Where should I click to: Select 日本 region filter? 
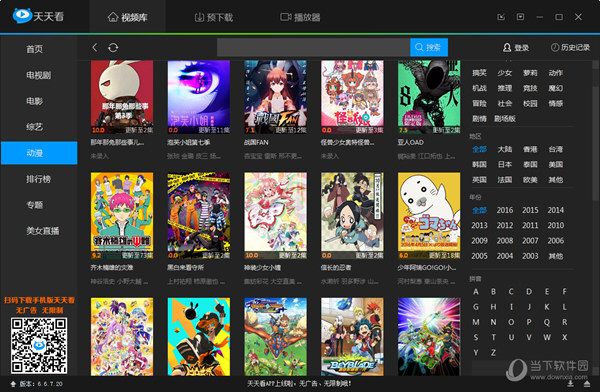click(x=505, y=164)
